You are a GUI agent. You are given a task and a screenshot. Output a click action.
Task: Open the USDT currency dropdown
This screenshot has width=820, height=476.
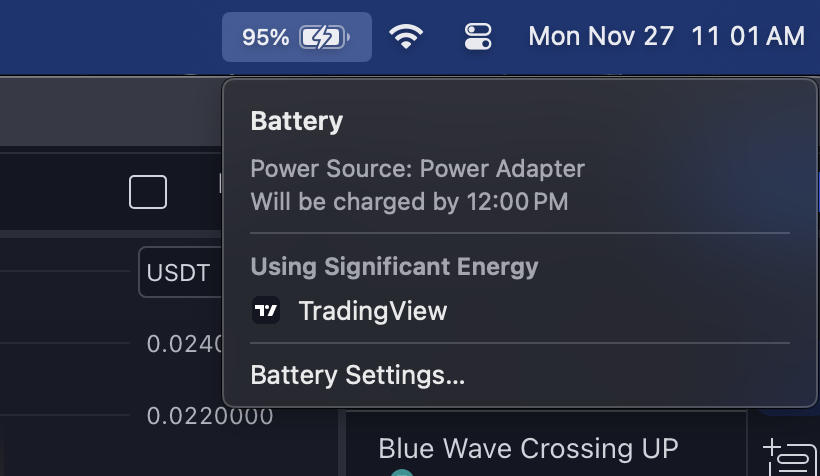(x=180, y=273)
